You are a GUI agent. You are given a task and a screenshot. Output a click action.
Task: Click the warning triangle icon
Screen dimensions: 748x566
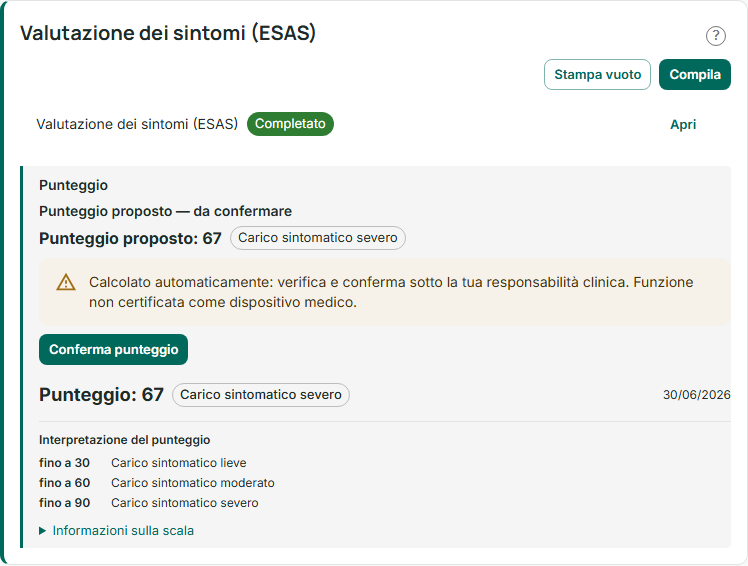tap(66, 282)
